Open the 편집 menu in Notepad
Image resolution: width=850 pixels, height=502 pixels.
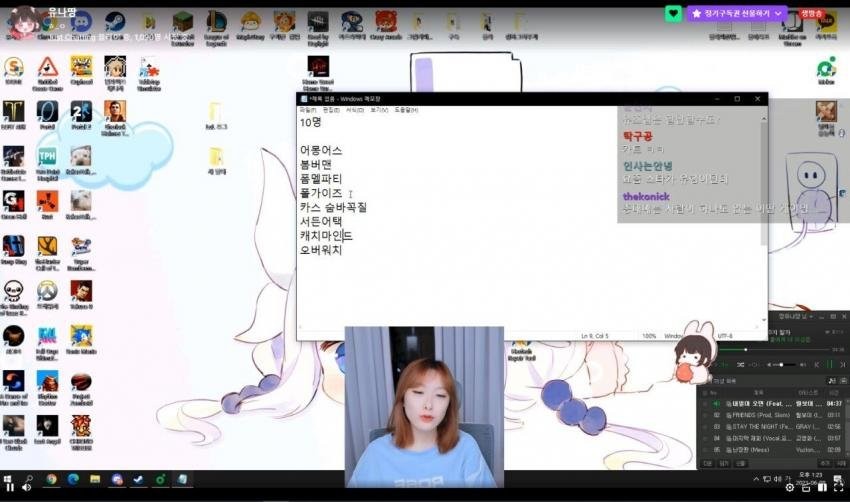click(x=331, y=110)
